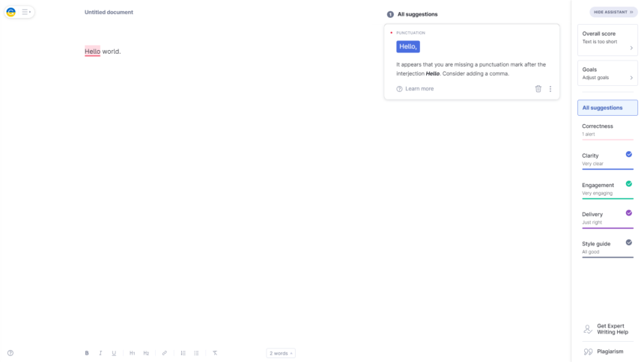Accept the "Hello," punctuation suggestion
The image size is (644, 362).
(x=408, y=47)
